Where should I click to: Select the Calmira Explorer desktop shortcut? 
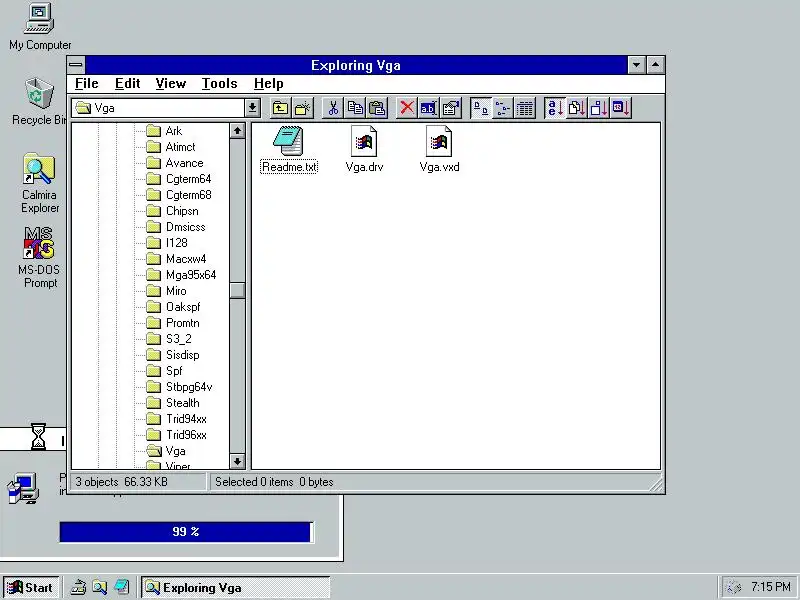(x=39, y=183)
